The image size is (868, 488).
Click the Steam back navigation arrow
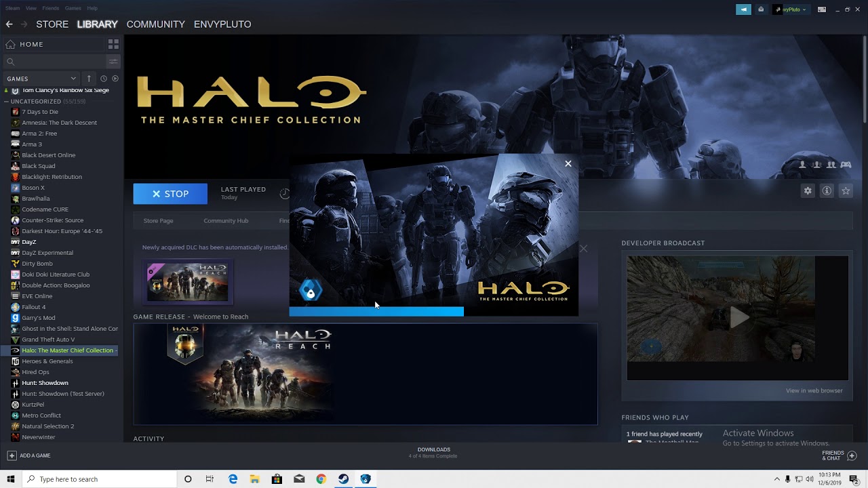coord(9,24)
